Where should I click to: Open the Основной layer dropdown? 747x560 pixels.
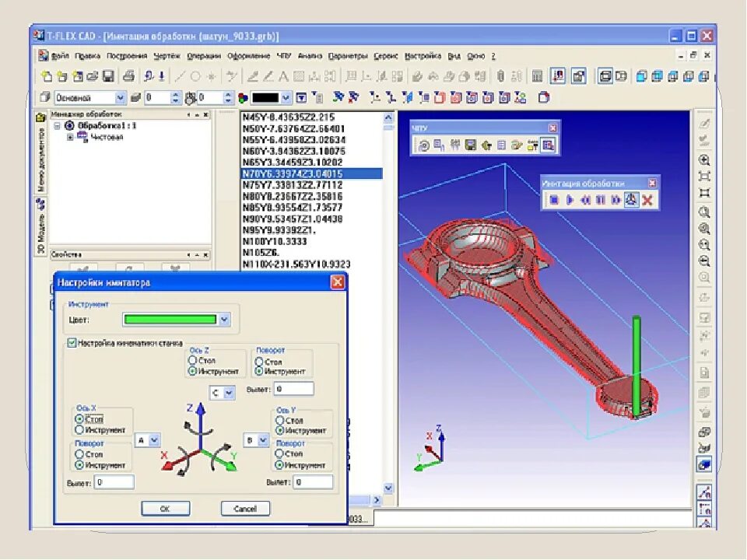(121, 98)
